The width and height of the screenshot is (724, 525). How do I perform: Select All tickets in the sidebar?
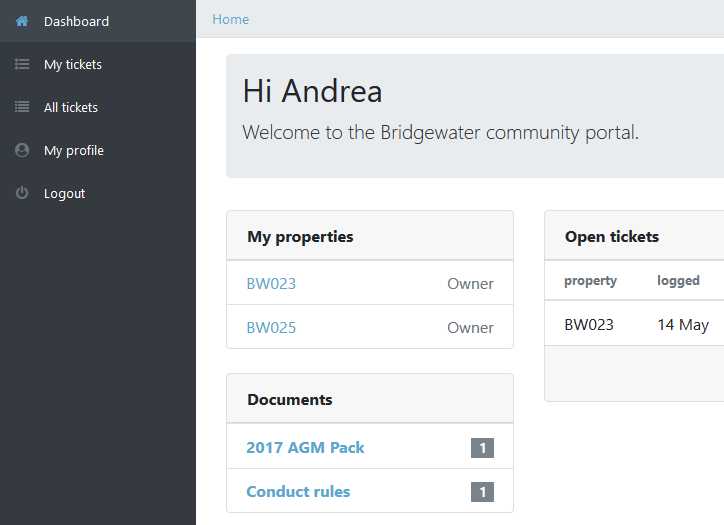pos(71,107)
